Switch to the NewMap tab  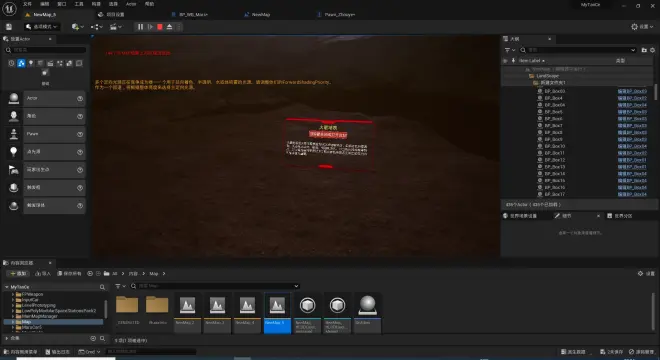click(x=261, y=14)
